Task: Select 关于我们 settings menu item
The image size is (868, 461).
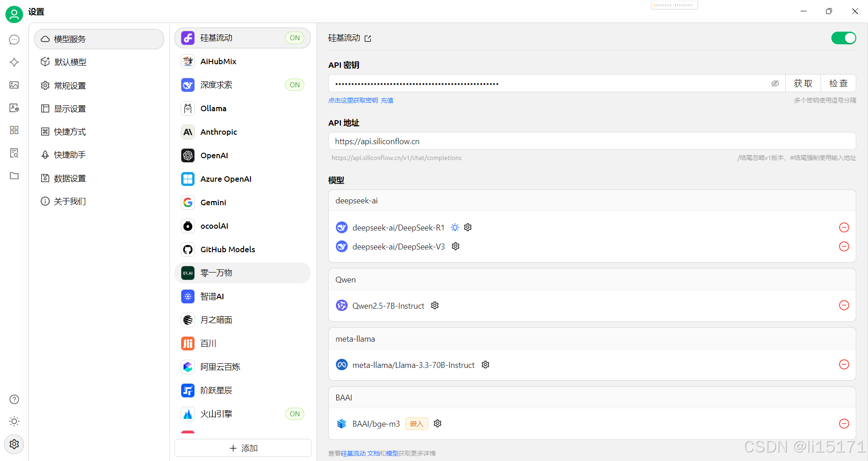Action: pos(99,201)
